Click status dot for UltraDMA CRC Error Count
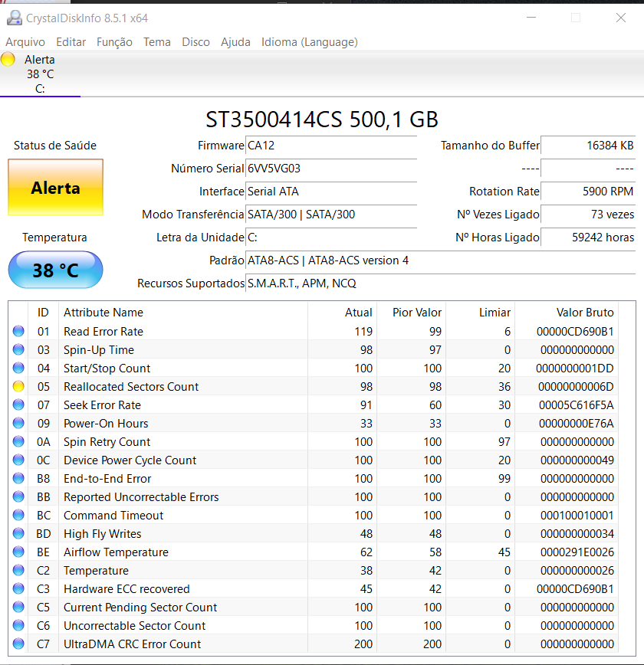Viewport: 644px width, 665px height. coord(18,644)
